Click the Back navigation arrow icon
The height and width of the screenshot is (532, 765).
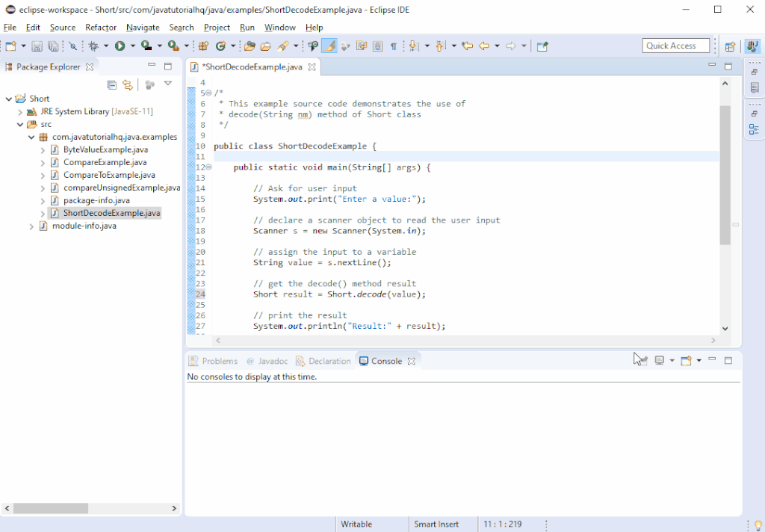click(484, 46)
